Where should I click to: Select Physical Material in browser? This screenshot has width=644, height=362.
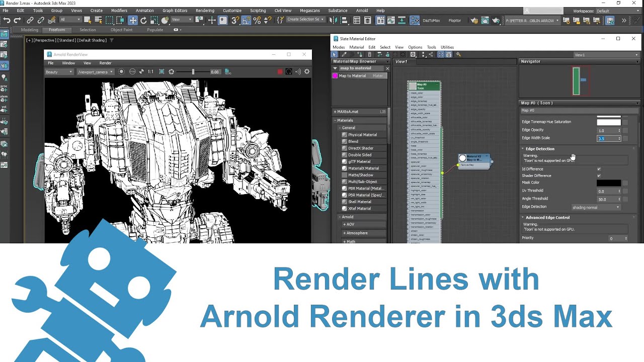pyautogui.click(x=362, y=135)
